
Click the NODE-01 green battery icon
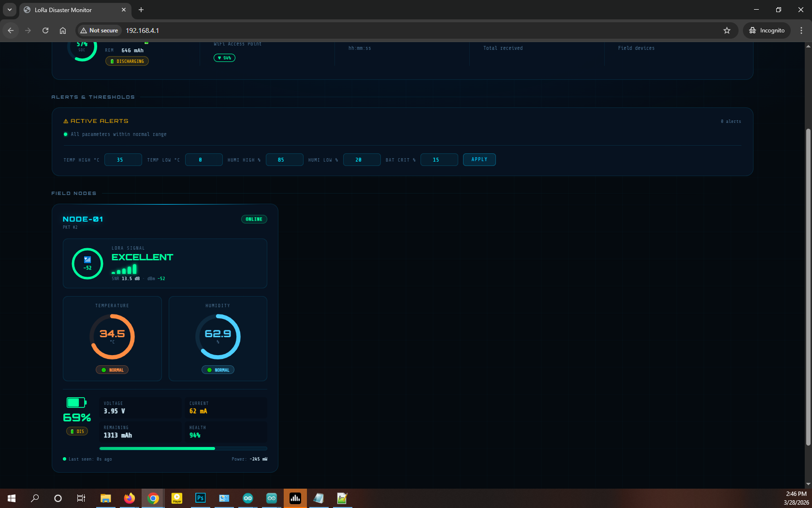(x=76, y=403)
